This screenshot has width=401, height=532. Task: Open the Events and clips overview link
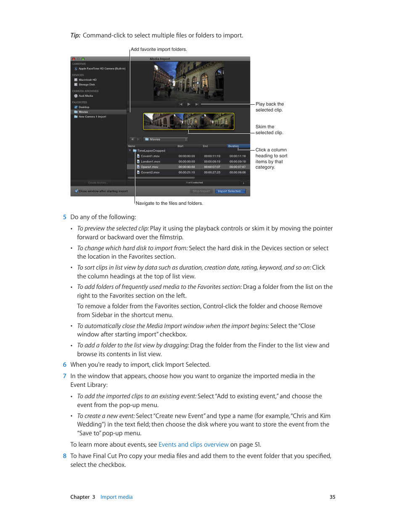[x=193, y=444]
